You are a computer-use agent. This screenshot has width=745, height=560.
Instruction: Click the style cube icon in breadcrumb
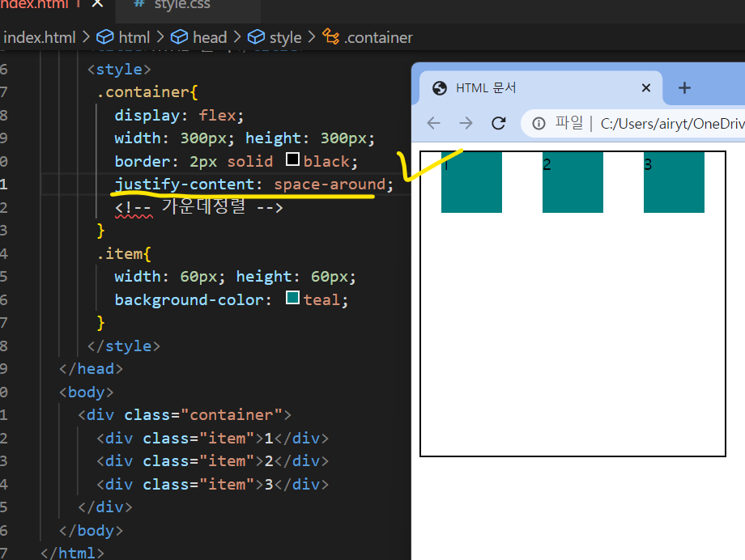(256, 37)
